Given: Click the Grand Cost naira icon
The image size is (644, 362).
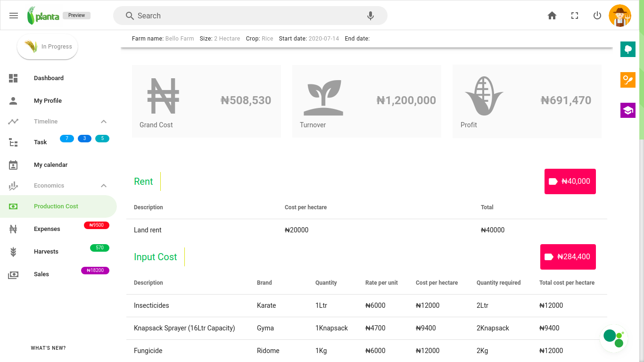Looking at the screenshot, I should (163, 96).
